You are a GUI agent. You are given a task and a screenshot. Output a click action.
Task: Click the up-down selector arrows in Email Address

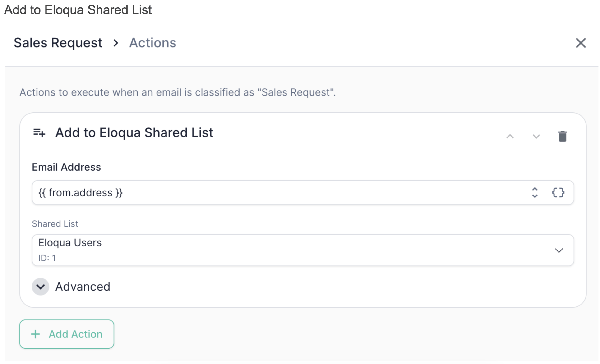[x=535, y=192]
